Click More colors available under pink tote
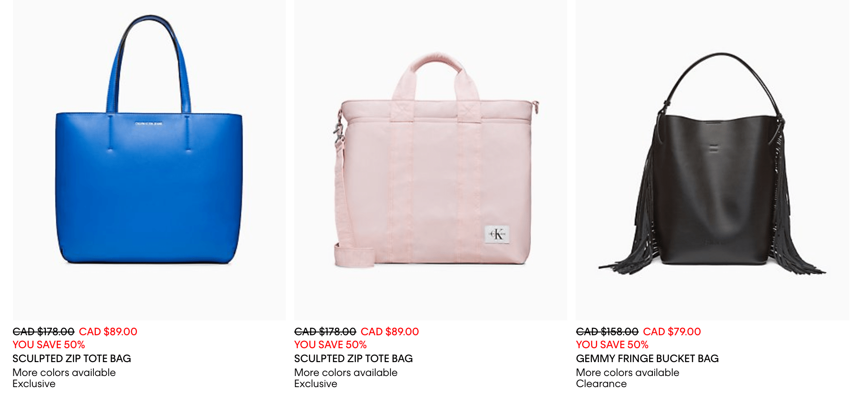The width and height of the screenshot is (868, 401). 346,372
